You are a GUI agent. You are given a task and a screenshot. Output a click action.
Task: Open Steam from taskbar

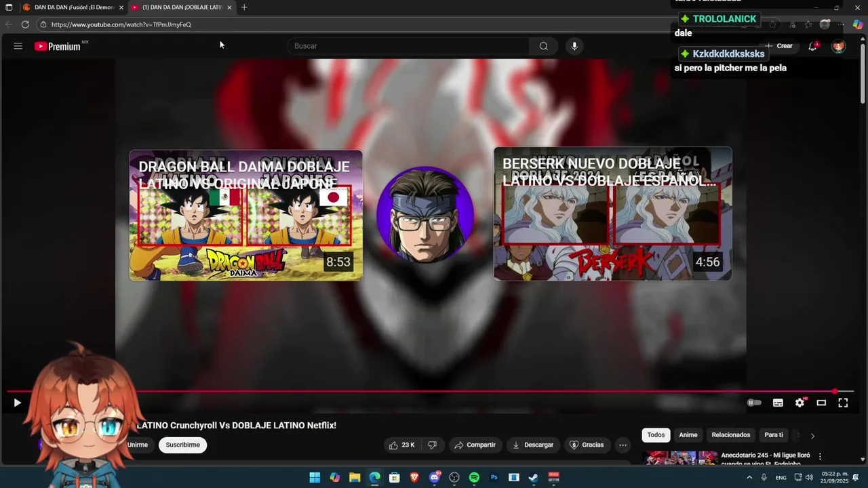pyautogui.click(x=534, y=478)
